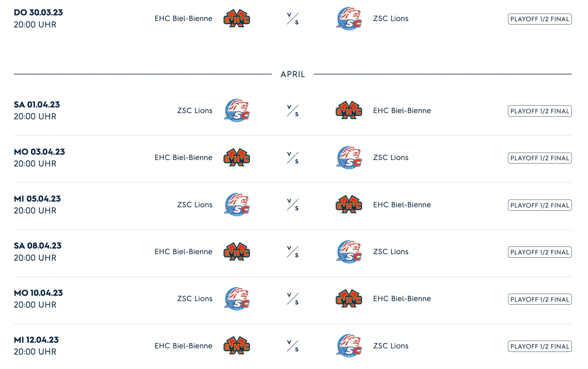
Task: Click ZSC Lions logo in 05.04.23 match
Action: point(237,205)
